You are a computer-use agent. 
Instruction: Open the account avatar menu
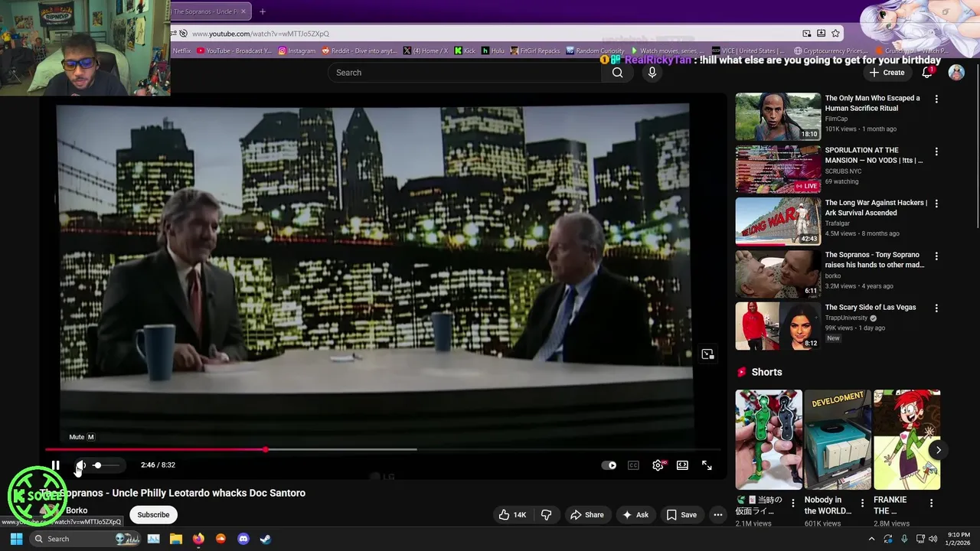tap(956, 73)
